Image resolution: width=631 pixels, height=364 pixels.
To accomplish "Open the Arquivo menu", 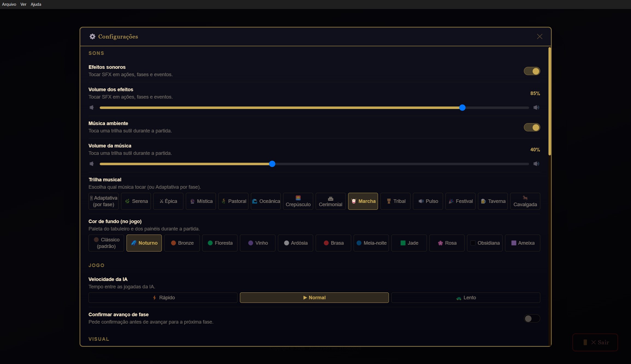I will coord(9,4).
